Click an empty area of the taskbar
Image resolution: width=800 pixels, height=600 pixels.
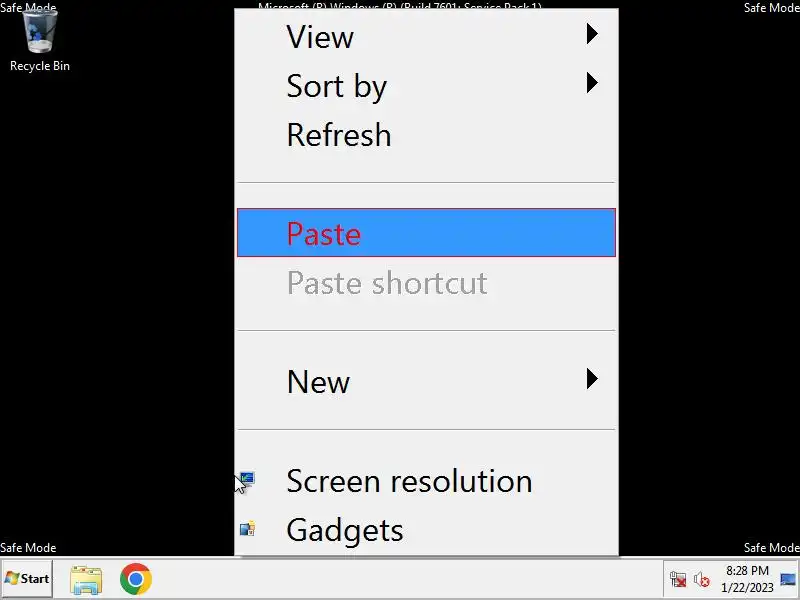point(400,579)
